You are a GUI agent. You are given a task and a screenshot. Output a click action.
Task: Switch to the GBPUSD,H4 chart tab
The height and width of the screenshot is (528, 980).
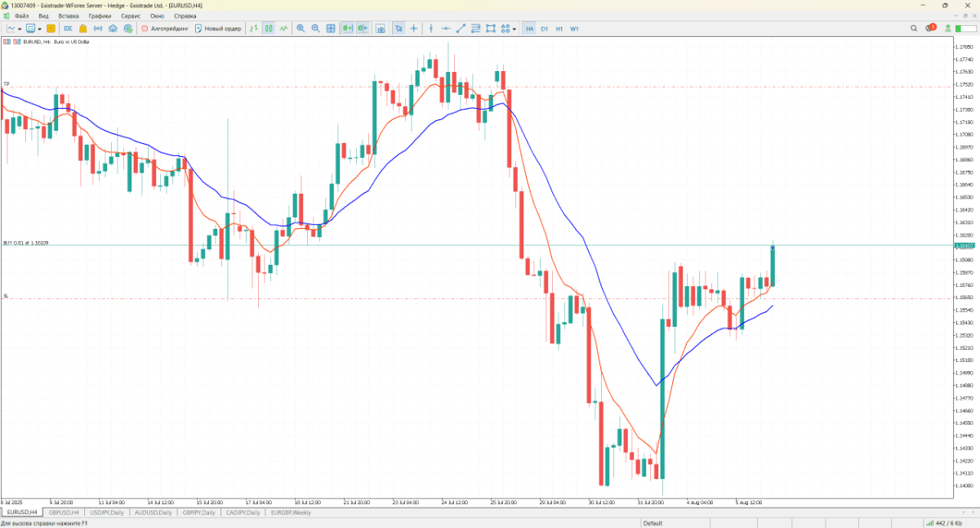pos(64,512)
